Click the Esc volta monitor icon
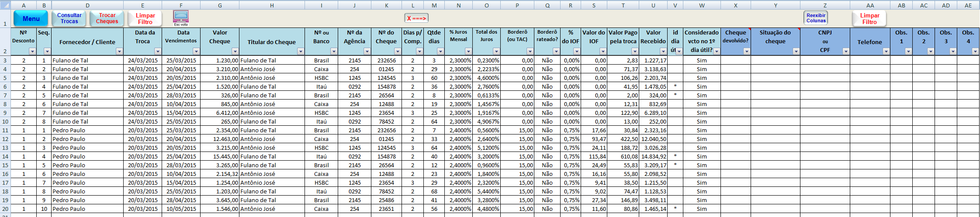 click(x=180, y=17)
